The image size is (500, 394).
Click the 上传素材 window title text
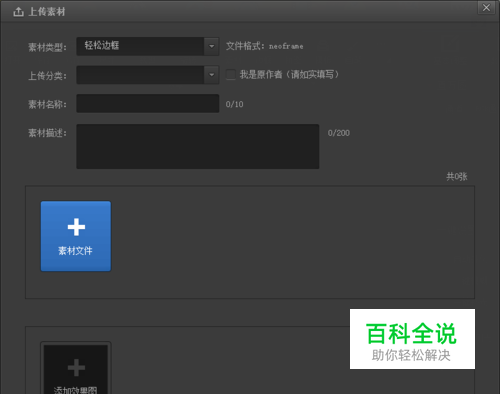pos(47,12)
